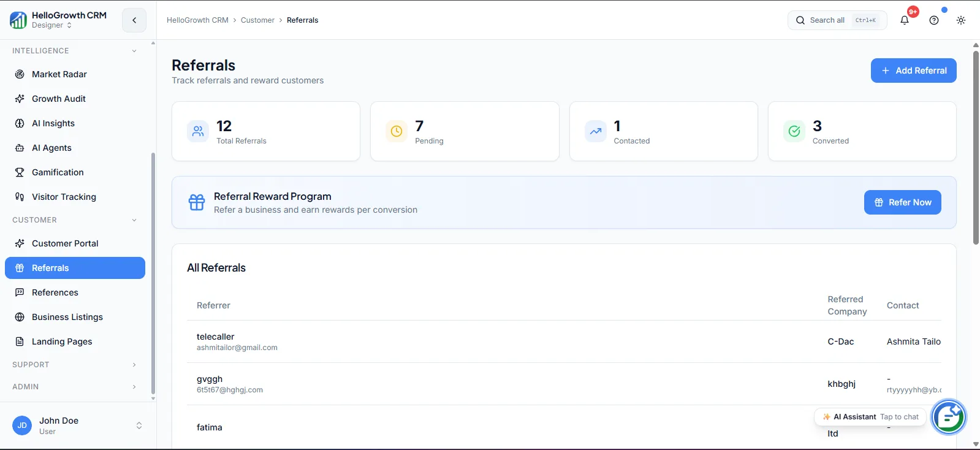The image size is (980, 450).
Task: Click the Landing Pages document icon
Action: (x=20, y=341)
